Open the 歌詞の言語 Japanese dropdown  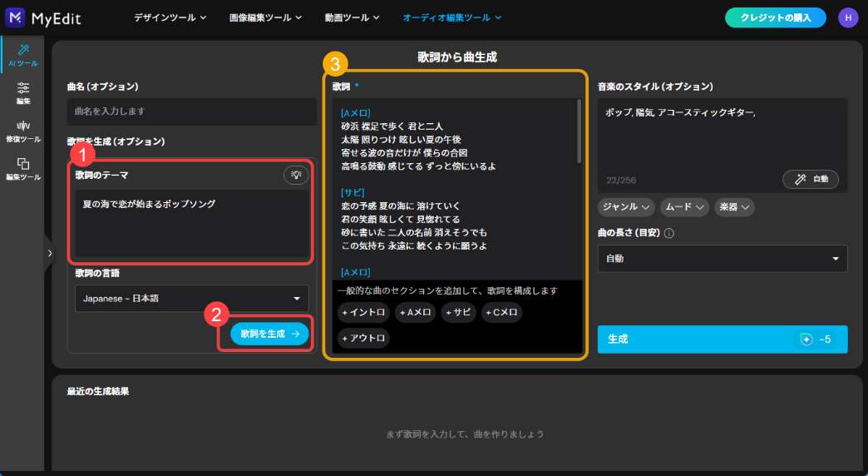191,299
